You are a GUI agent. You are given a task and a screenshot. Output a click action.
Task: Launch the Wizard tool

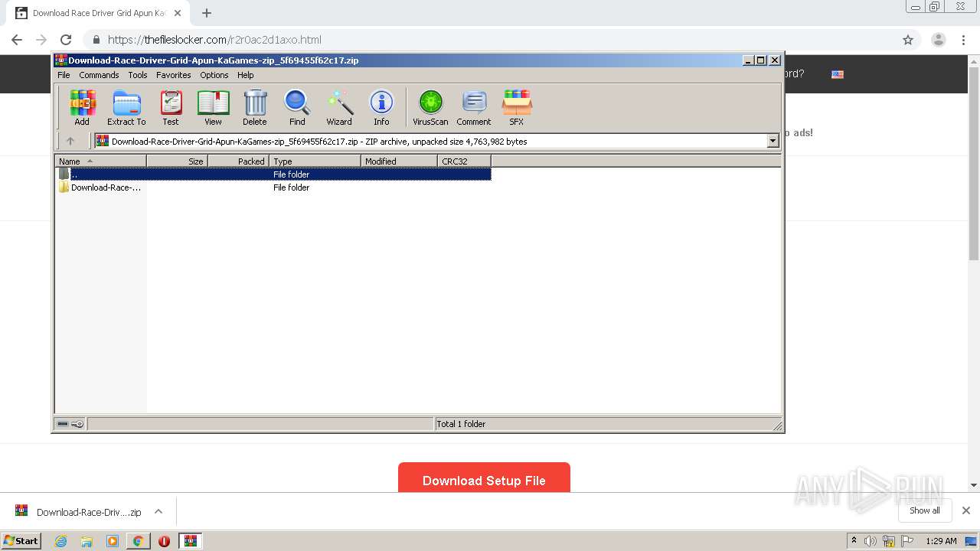click(339, 107)
